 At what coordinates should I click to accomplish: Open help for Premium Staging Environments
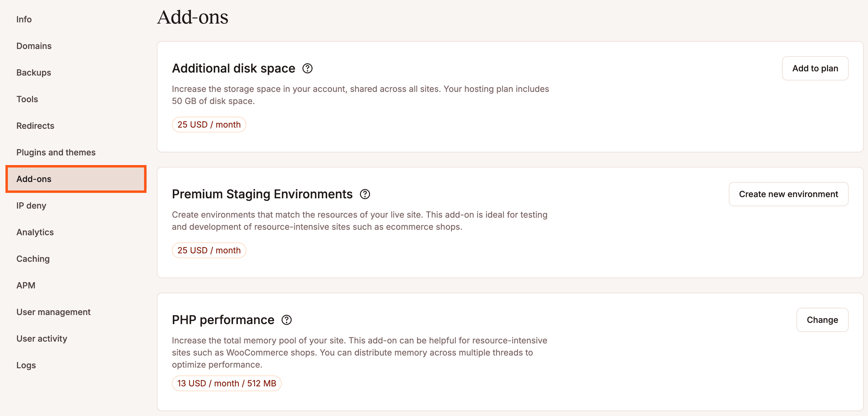point(365,194)
